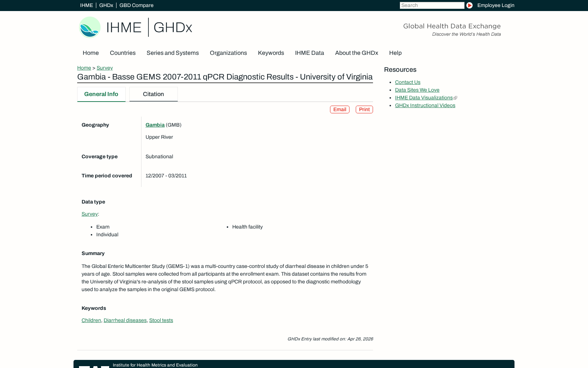Open Data Sites We Love link
Screen dimensions: 588x368
[x=417, y=90]
